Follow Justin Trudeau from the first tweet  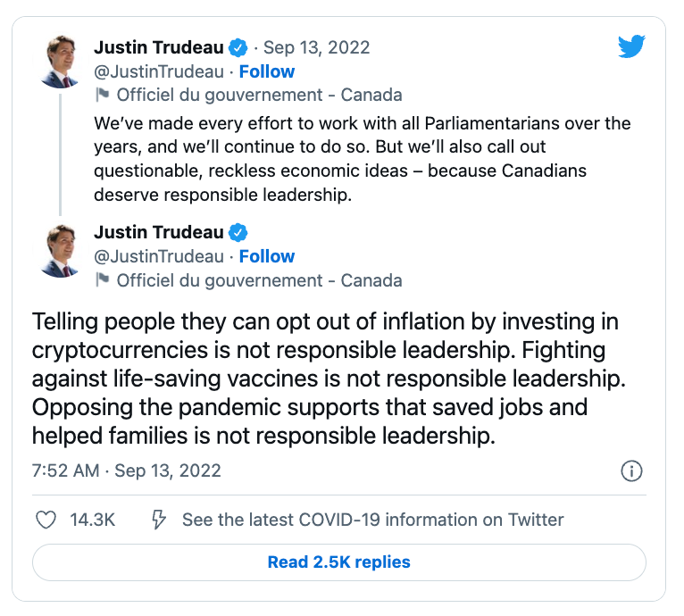[x=267, y=71]
